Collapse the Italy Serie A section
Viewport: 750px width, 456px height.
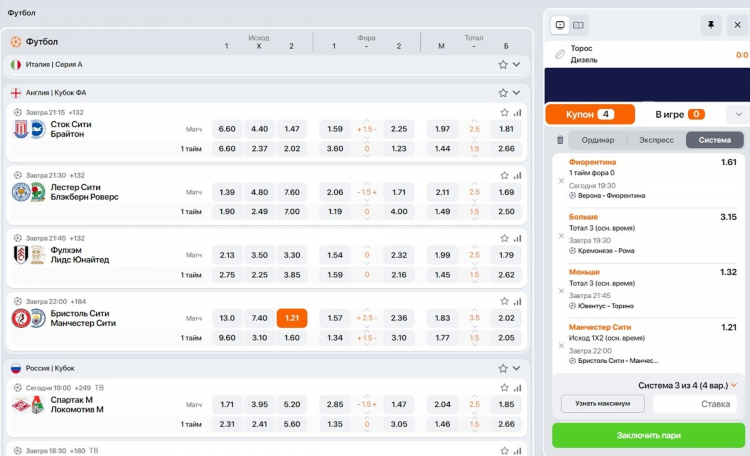[517, 65]
